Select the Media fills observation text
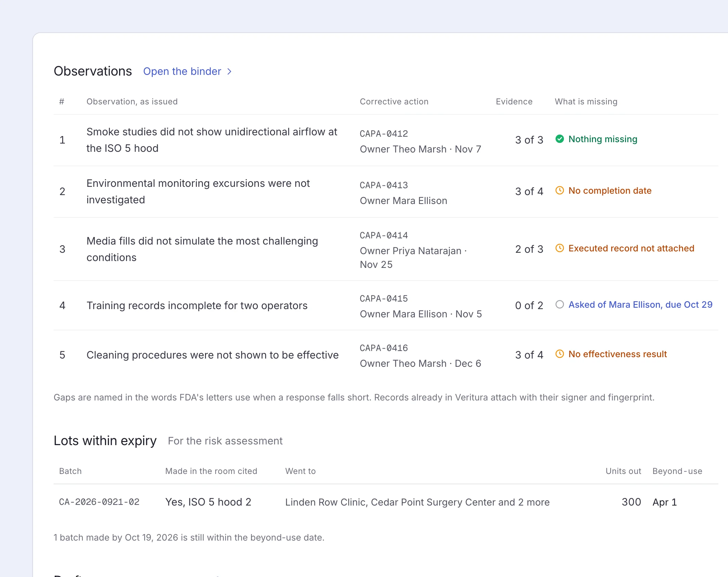The width and height of the screenshot is (728, 577). (x=202, y=249)
